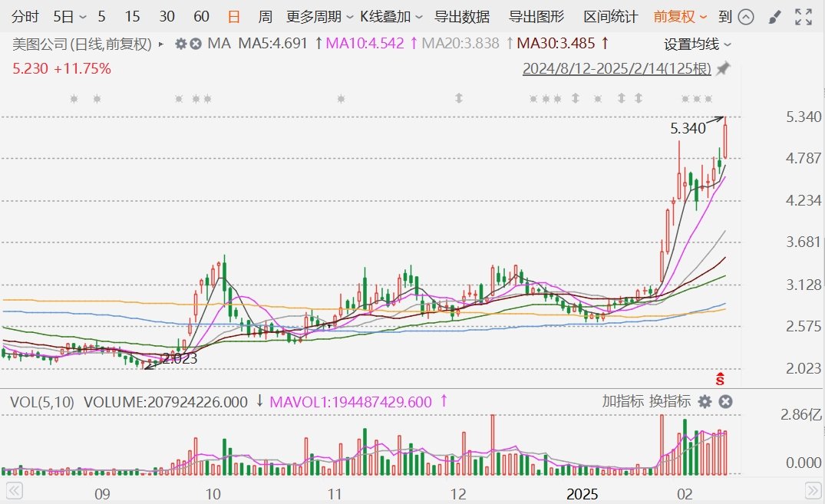This screenshot has height=504, width=825.
Task: Open VOL indicator settings gear
Action: (705, 401)
